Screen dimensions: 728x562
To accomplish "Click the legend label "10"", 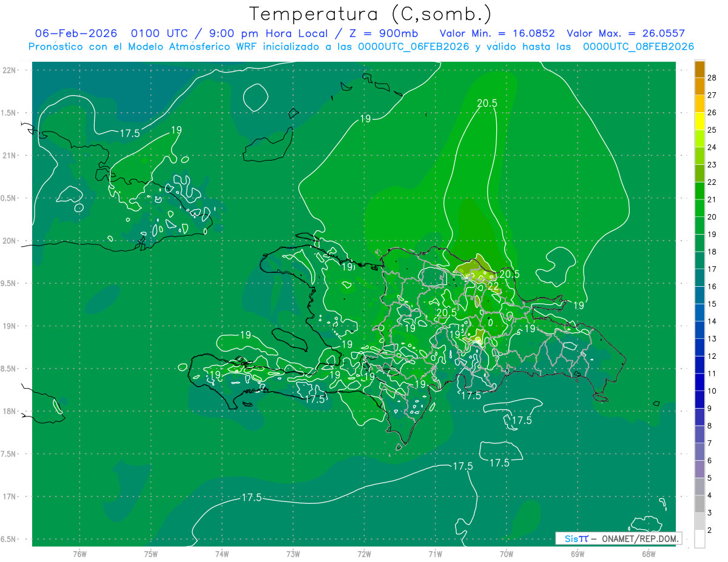I will (x=712, y=391).
